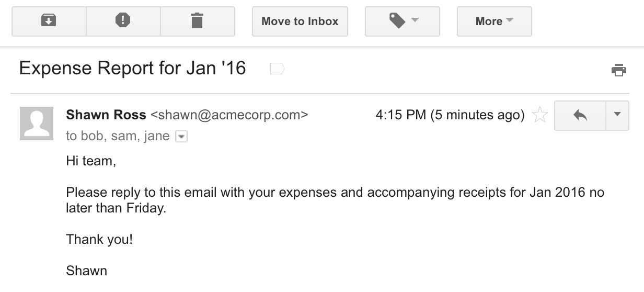Archive this email conversation
Screen dimensions: 644x292
pos(49,21)
